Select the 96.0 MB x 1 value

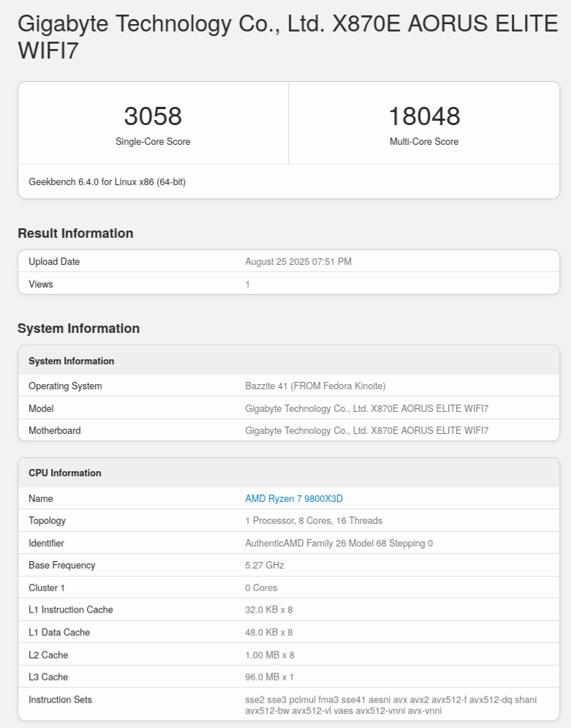click(x=269, y=678)
